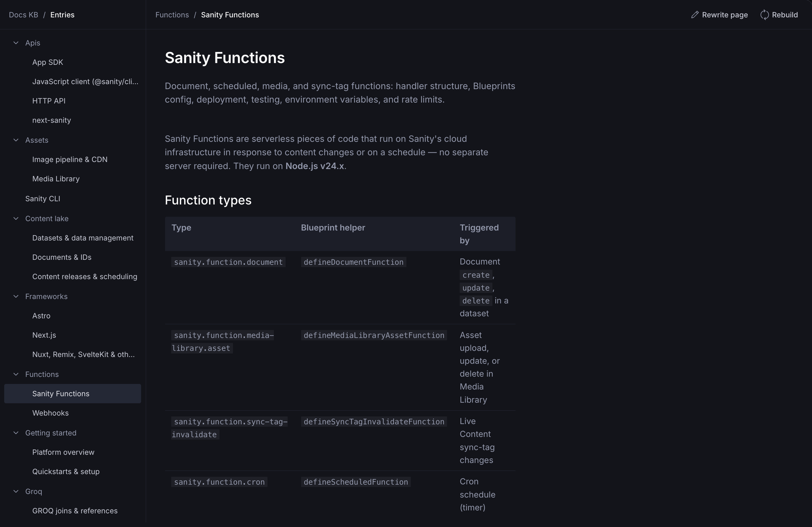
Task: Open the JavaScript client entry
Action: (72, 82)
